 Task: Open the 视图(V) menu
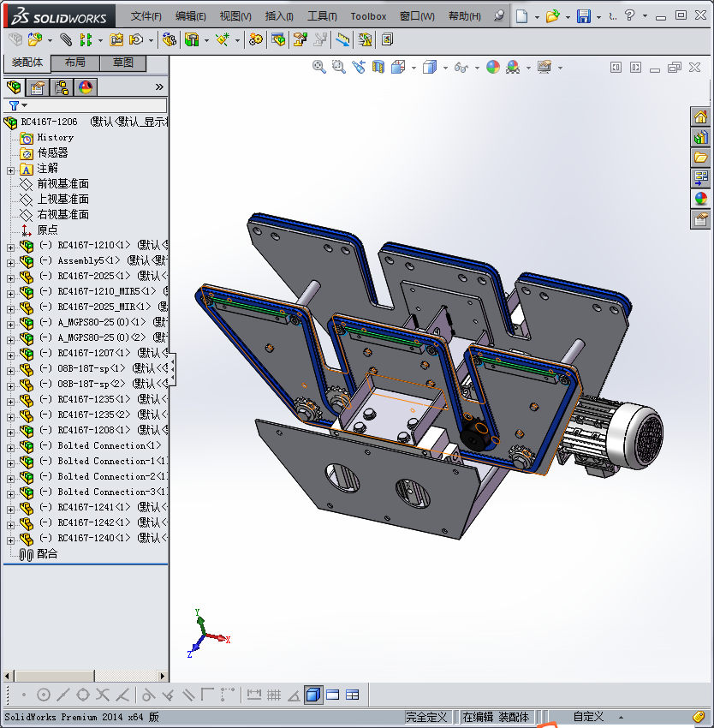(x=235, y=16)
